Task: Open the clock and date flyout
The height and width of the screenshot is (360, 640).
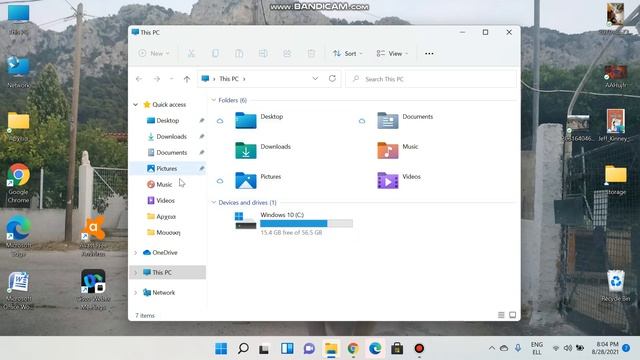Action: coord(605,348)
